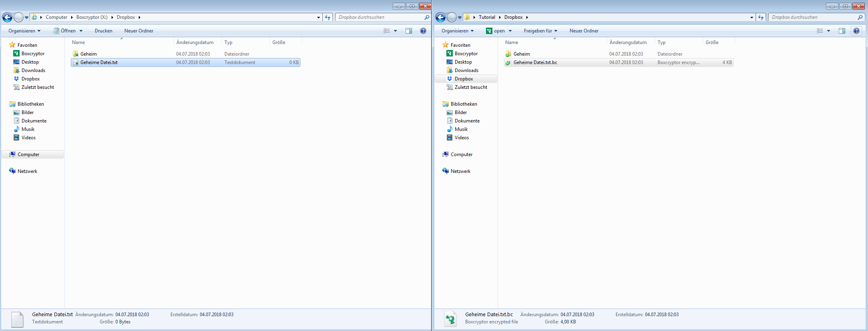This screenshot has height=331, width=868.
Task: Open Organisieren menu in right window
Action: [x=458, y=31]
